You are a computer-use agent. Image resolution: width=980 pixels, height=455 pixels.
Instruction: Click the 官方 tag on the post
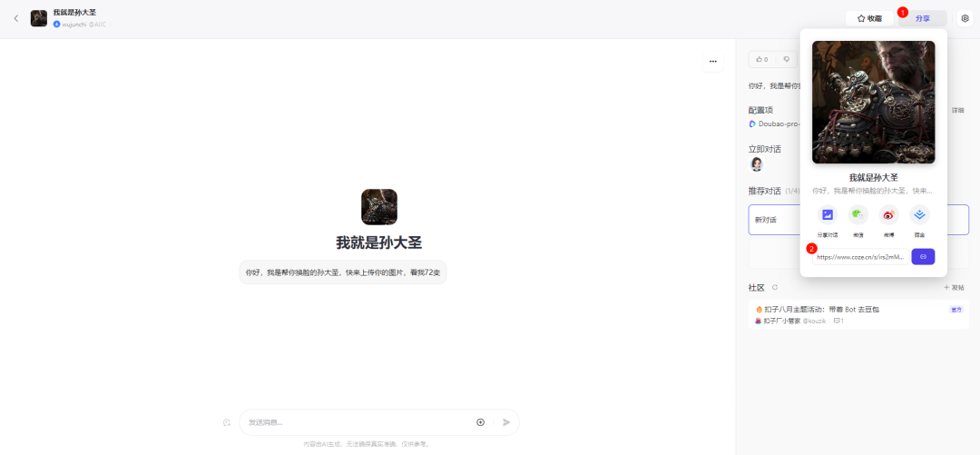click(956, 309)
